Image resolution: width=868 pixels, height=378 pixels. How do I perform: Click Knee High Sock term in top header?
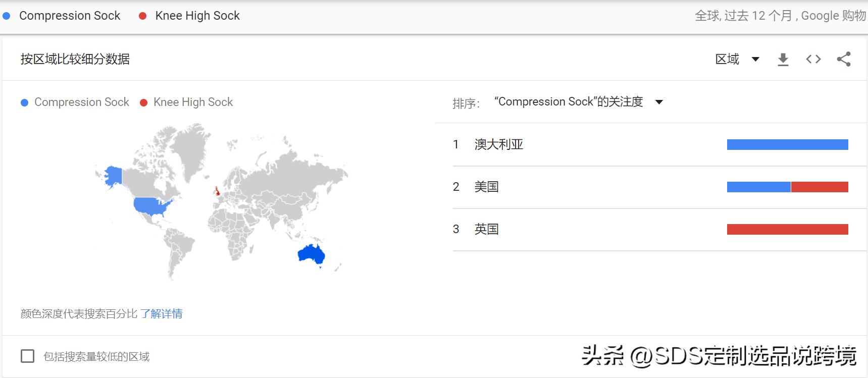pos(197,16)
